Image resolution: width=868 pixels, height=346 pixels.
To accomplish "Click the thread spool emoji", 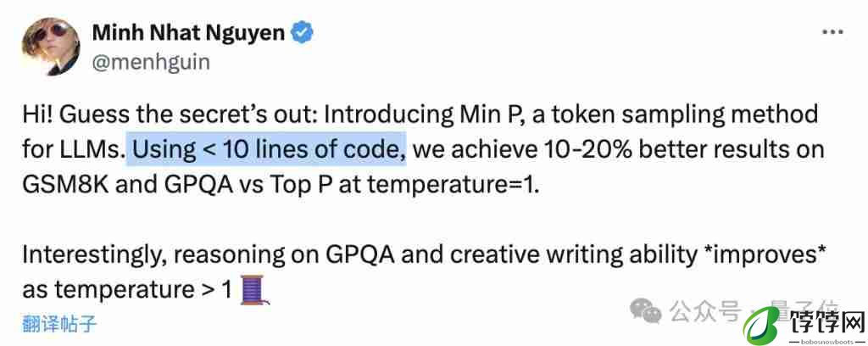I will pos(254,289).
